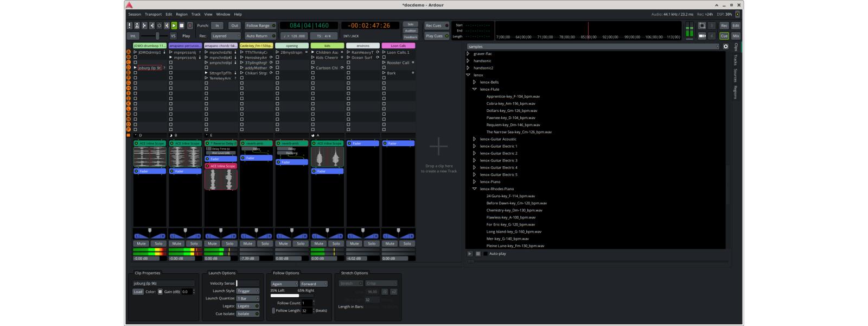Viewport: 868px width, 326px height.
Task: Select the Cobra-key_Am-156_bpm.wav sample
Action: tap(510, 103)
